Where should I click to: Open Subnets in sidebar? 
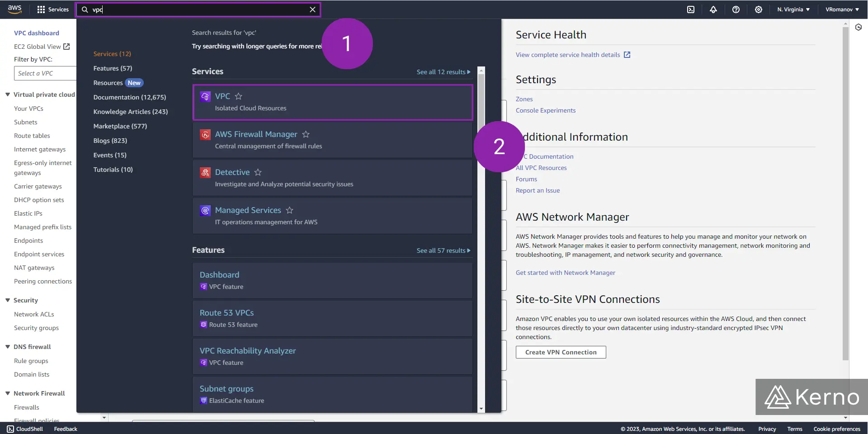click(26, 122)
